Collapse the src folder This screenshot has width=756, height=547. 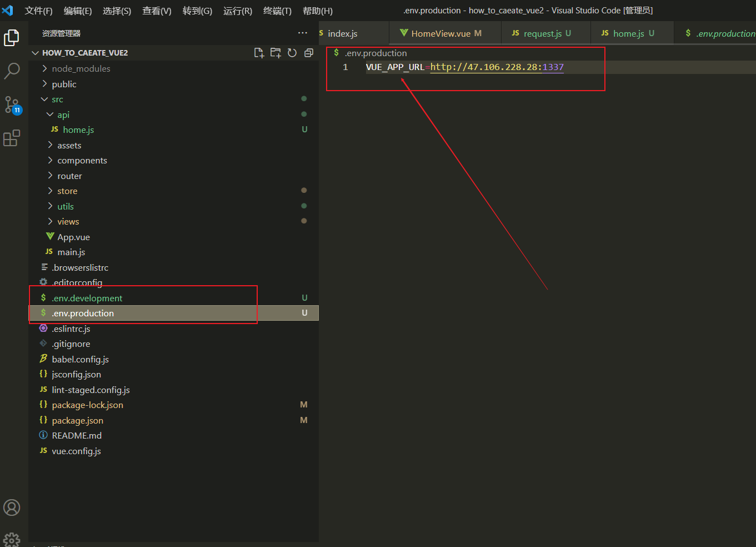(x=174, y=99)
